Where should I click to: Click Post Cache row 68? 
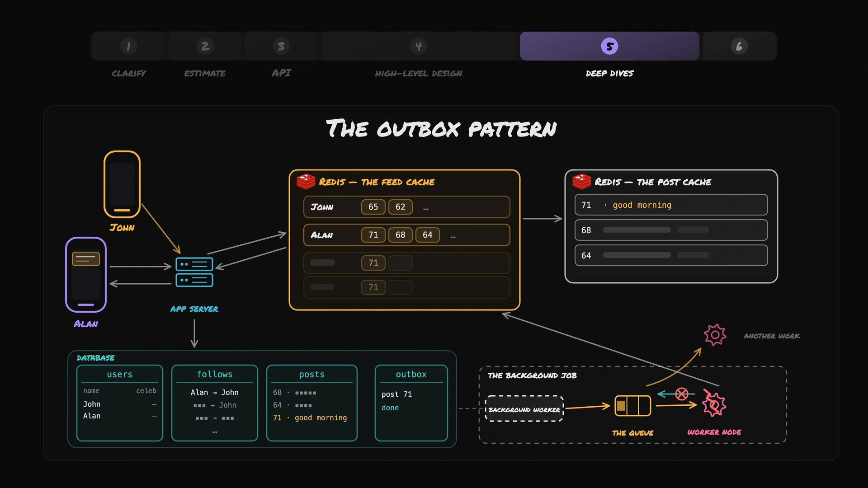coord(671,230)
